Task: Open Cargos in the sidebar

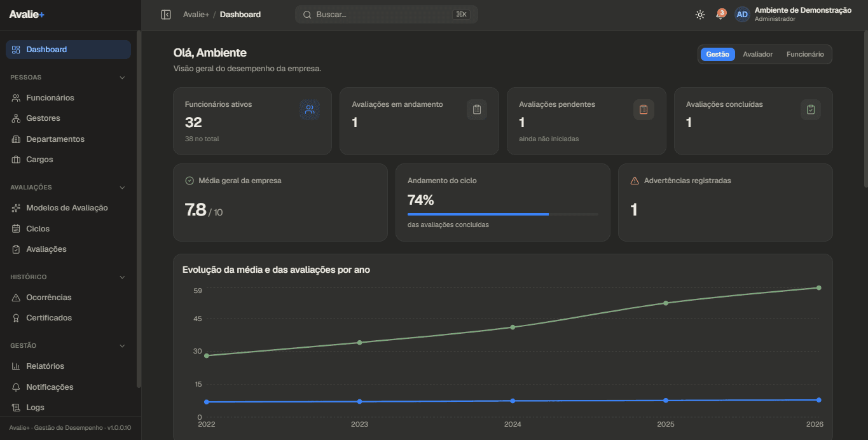Action: pos(69,160)
